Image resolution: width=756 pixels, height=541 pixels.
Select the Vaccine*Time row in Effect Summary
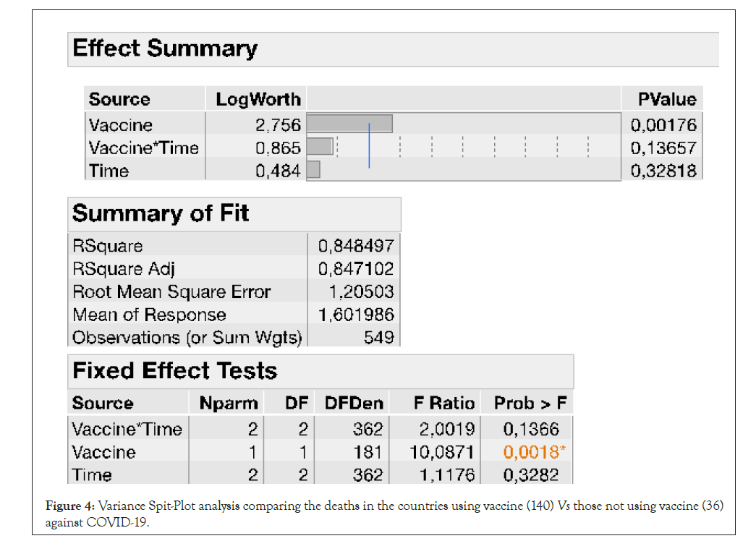pyautogui.click(x=143, y=148)
